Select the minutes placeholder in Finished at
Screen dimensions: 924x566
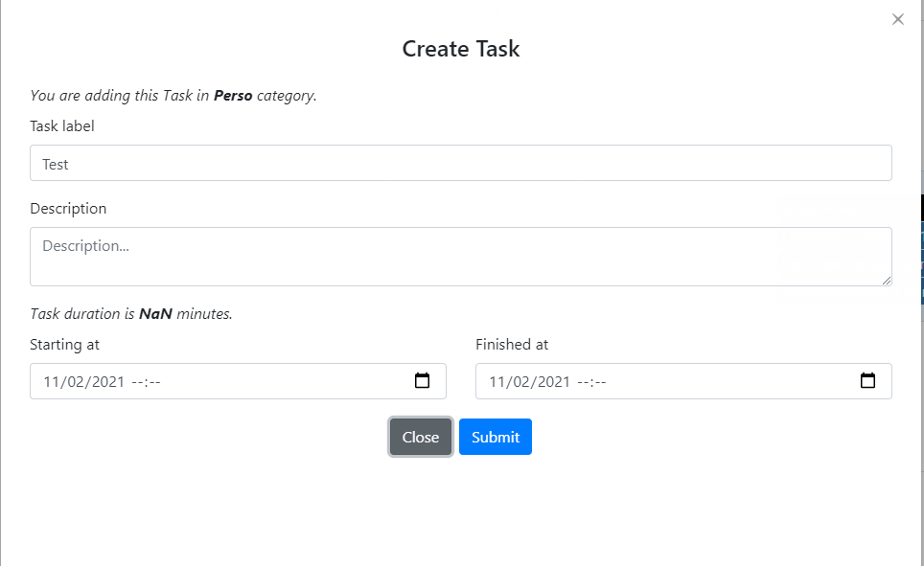coord(599,381)
